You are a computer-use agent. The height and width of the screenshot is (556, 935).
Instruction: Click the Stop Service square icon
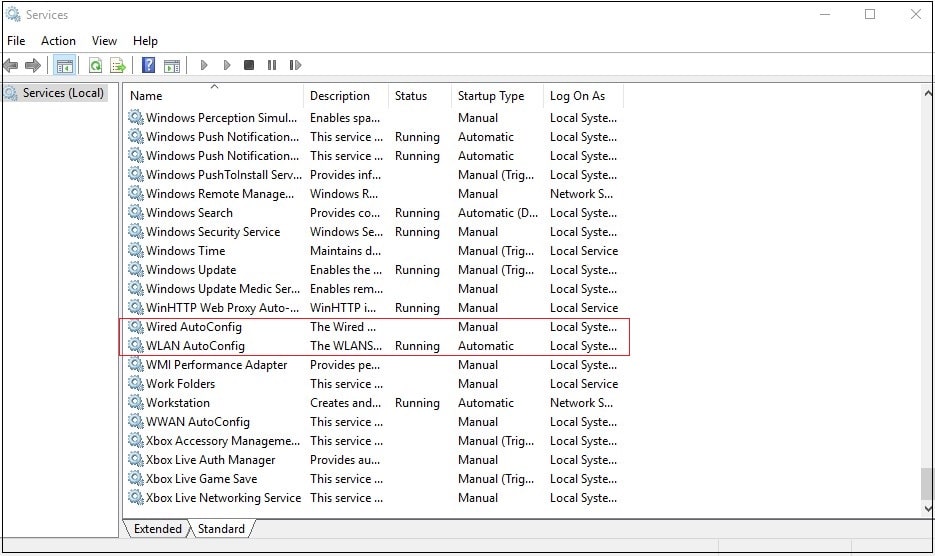point(249,65)
